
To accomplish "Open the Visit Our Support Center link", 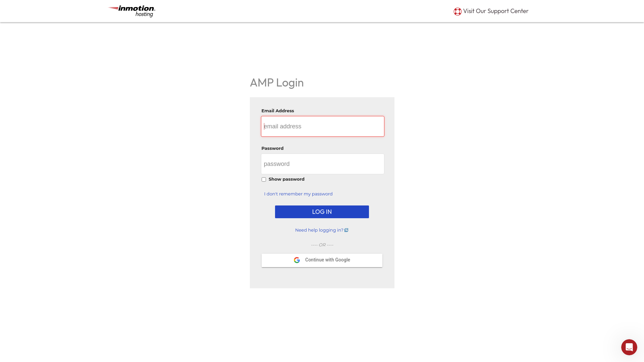I will tap(491, 11).
